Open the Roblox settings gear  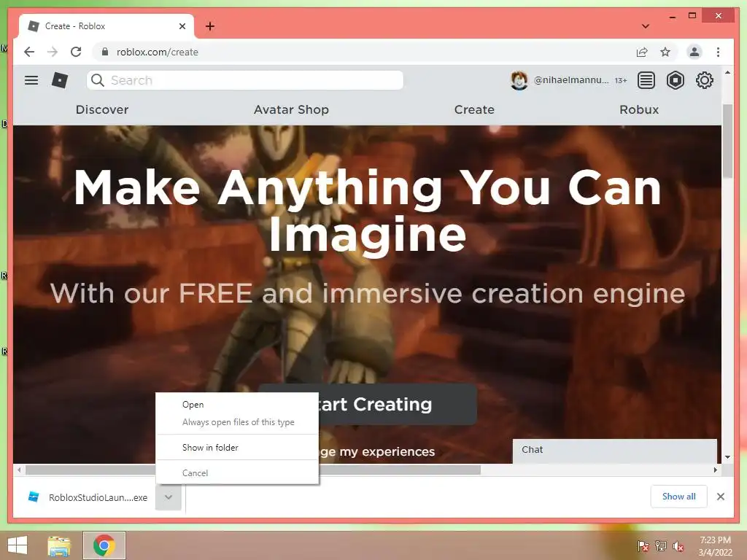tap(704, 80)
